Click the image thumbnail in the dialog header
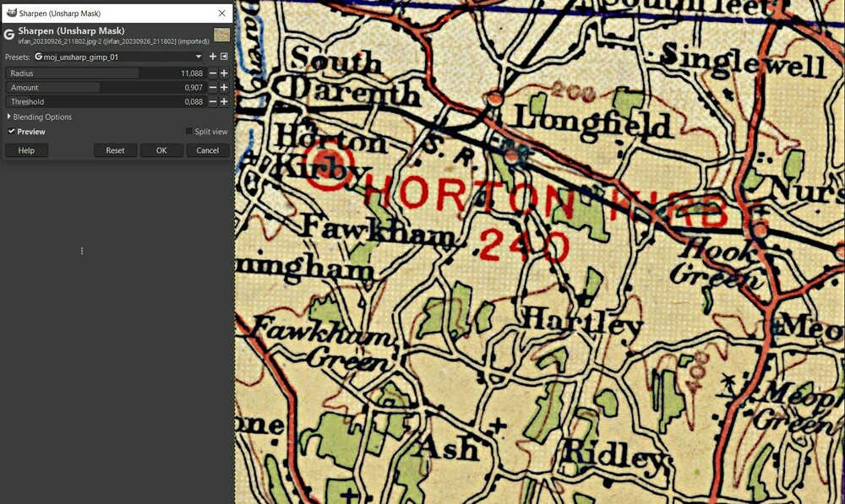The width and height of the screenshot is (845, 504). pyautogui.click(x=221, y=35)
